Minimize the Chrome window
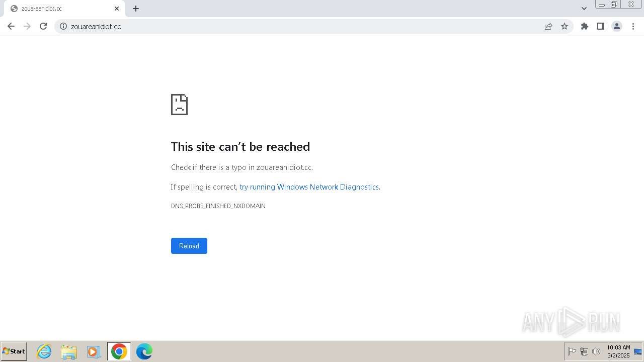Screen dimensions: 644x362 [602, 5]
